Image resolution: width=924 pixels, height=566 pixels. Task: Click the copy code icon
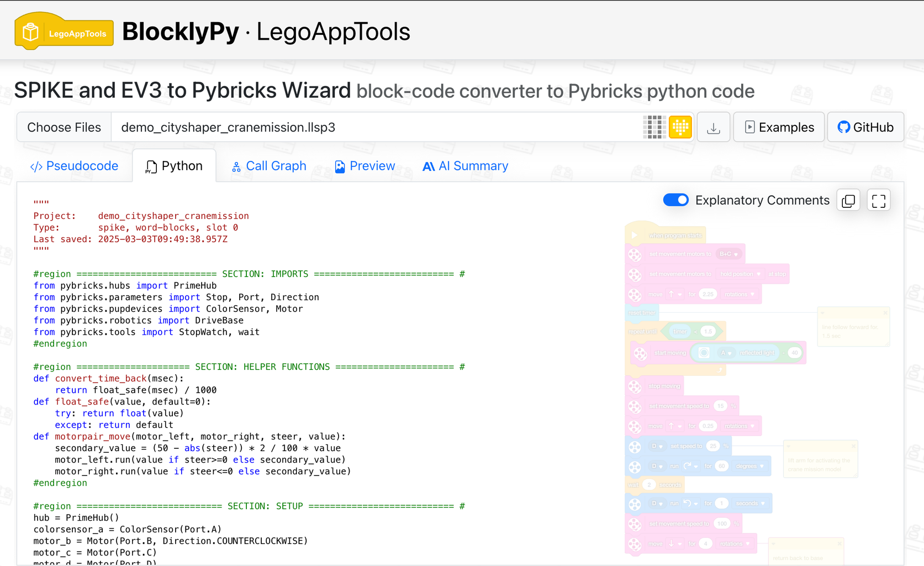point(848,200)
